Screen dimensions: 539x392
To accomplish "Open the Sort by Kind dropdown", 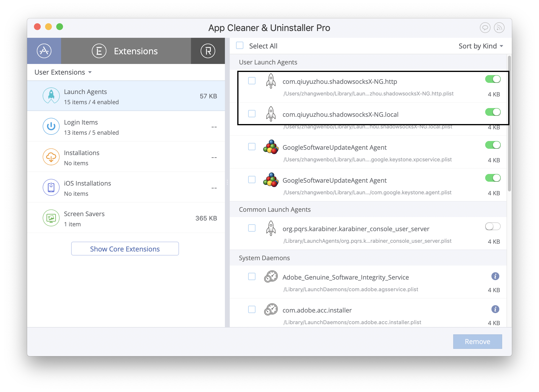I will (480, 46).
